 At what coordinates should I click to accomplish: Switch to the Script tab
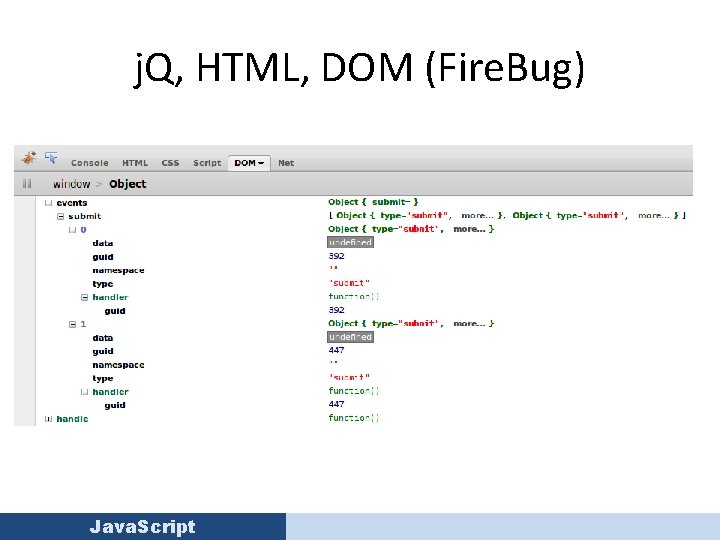tap(207, 163)
